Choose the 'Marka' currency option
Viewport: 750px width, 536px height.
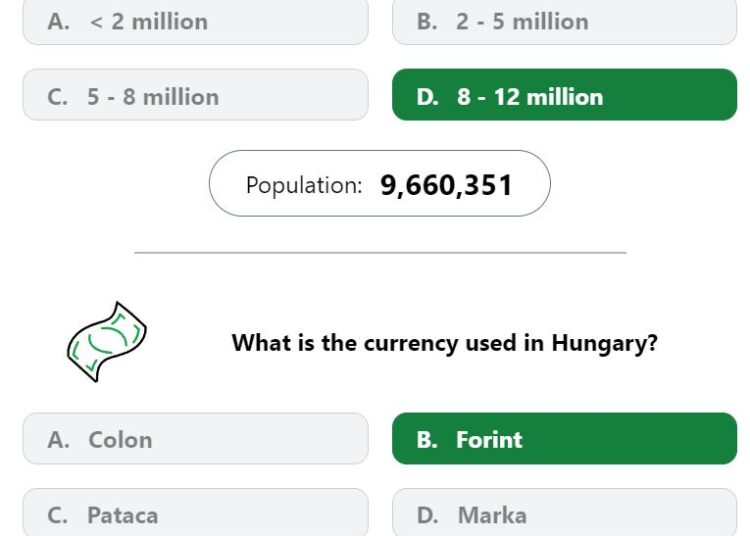(x=564, y=513)
